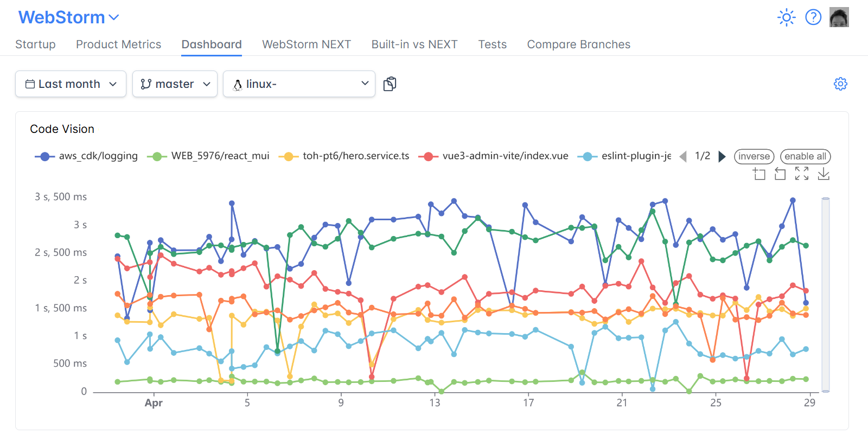Toggle the vue3-admin-vite/index.vue series

pyautogui.click(x=494, y=156)
